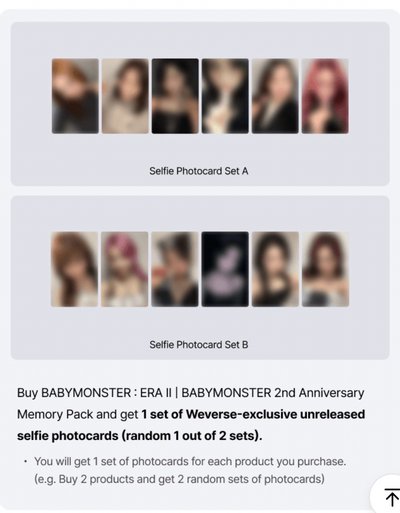Select the fifth photocard in Set A
Image resolution: width=400 pixels, height=513 pixels.
point(275,96)
